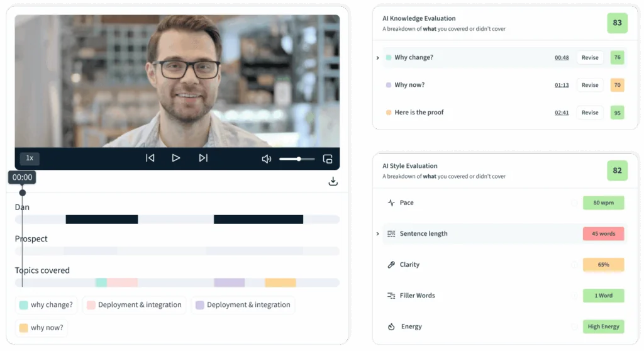644x351 pixels.
Task: Toggle the why change? topic filter
Action: click(x=46, y=305)
